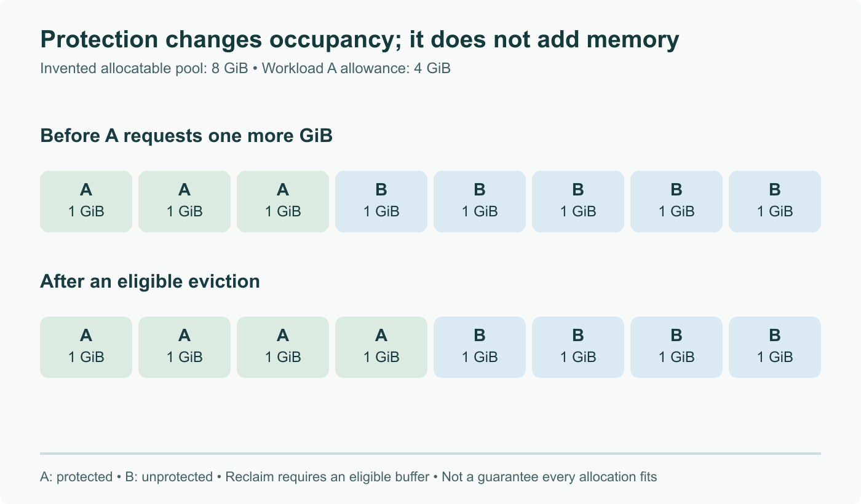Click the first B block in the After row

(x=480, y=347)
